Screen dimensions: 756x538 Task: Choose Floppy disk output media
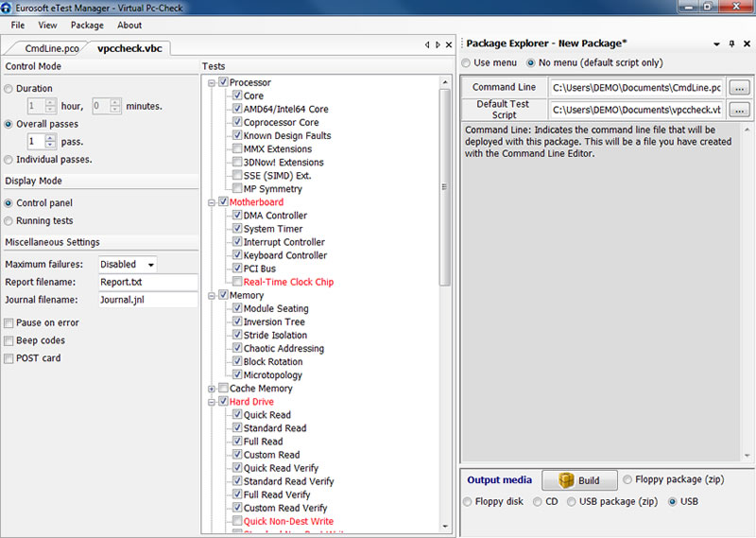point(467,502)
